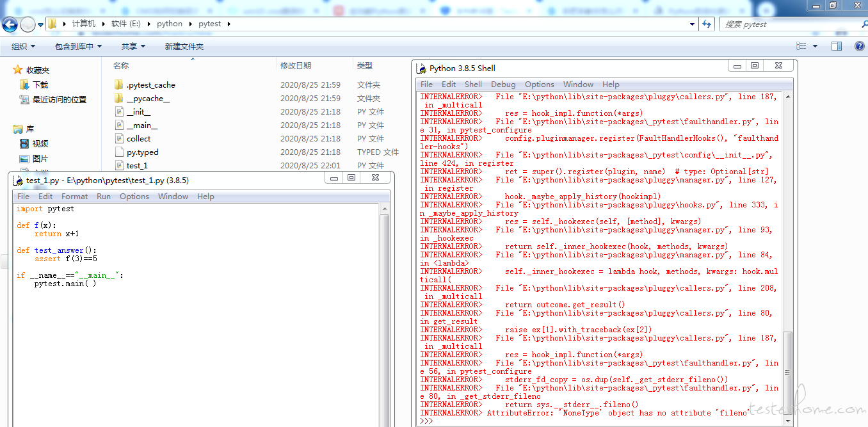Select 视频 library item

coord(40,143)
